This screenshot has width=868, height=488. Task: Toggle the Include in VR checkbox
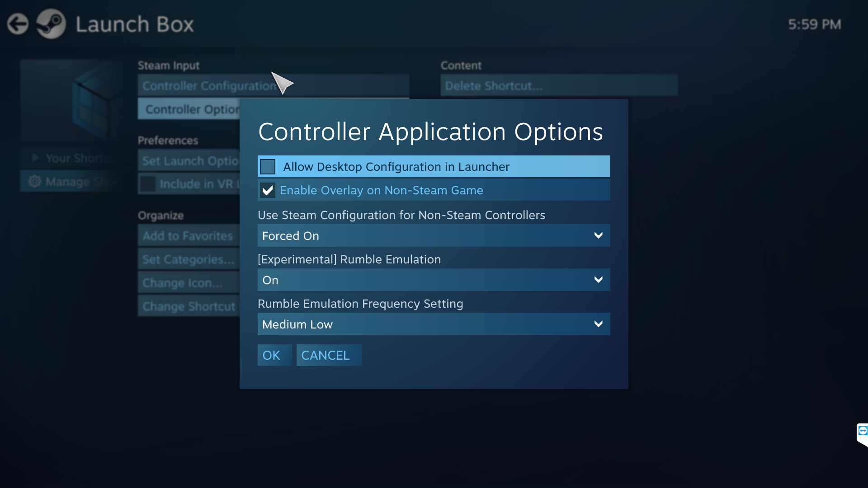[147, 184]
